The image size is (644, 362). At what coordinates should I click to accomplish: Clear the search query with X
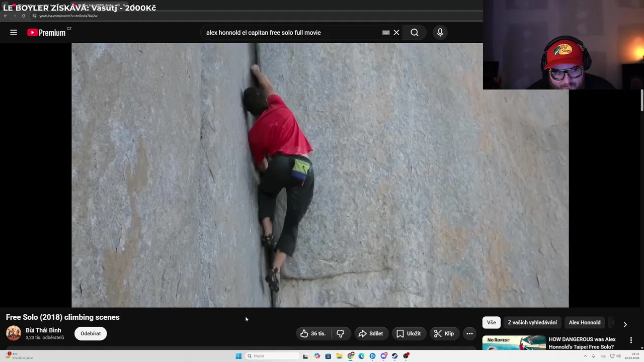[396, 33]
